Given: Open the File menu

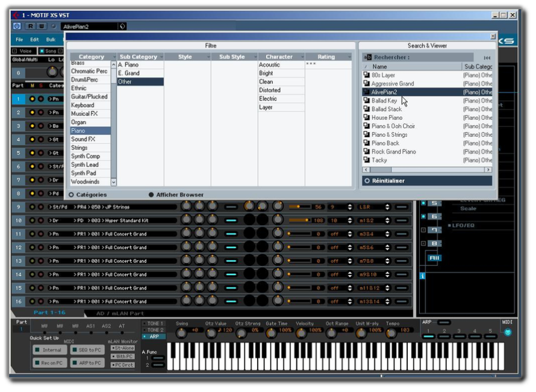Looking at the screenshot, I should tap(19, 40).
